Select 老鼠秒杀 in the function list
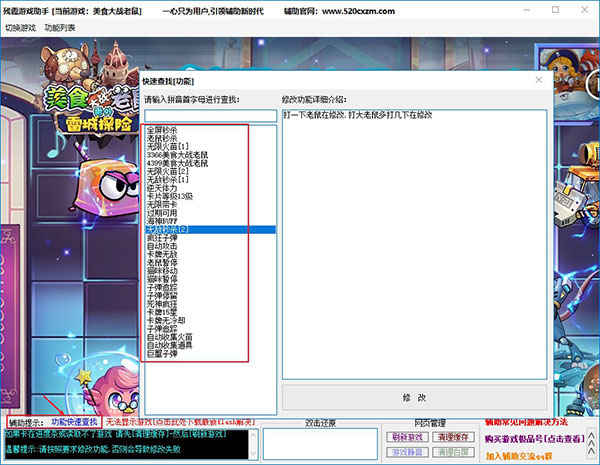 [162, 139]
